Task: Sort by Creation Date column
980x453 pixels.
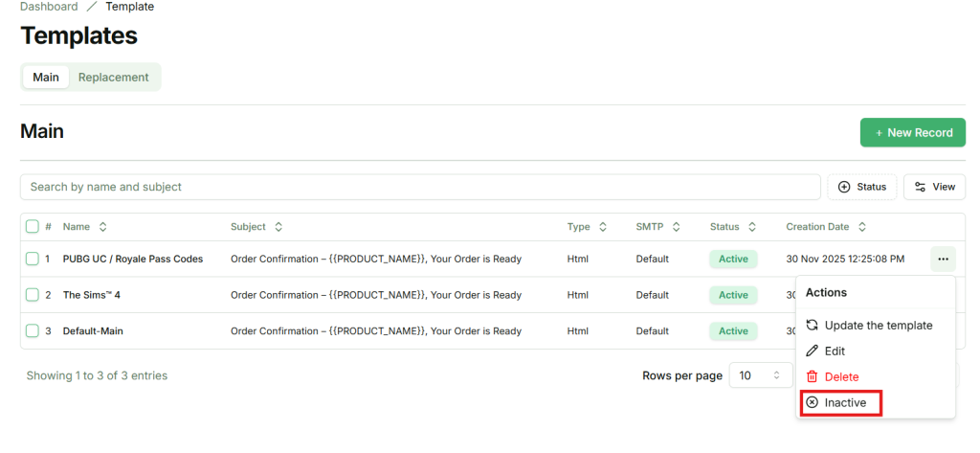Action: pos(862,227)
